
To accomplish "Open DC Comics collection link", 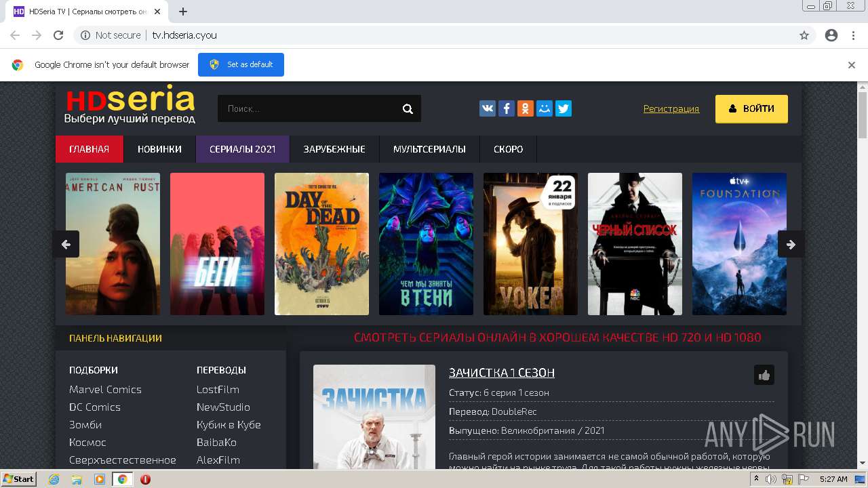I will [95, 407].
